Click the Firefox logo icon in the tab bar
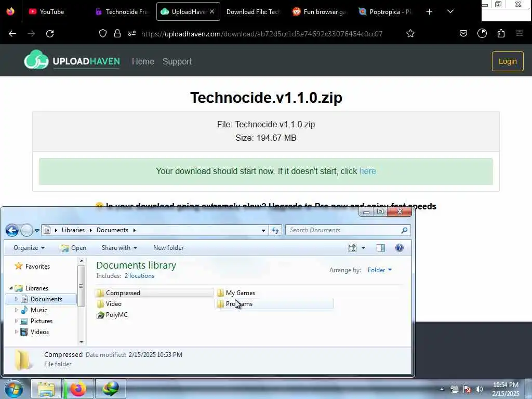This screenshot has height=399, width=532. pos(10,11)
